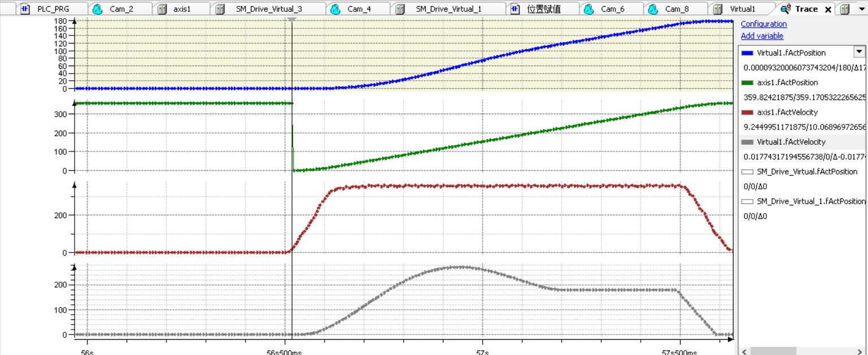Click the gray Virtual1.fActVelocity color swatch
The width and height of the screenshot is (868, 355).
click(748, 142)
